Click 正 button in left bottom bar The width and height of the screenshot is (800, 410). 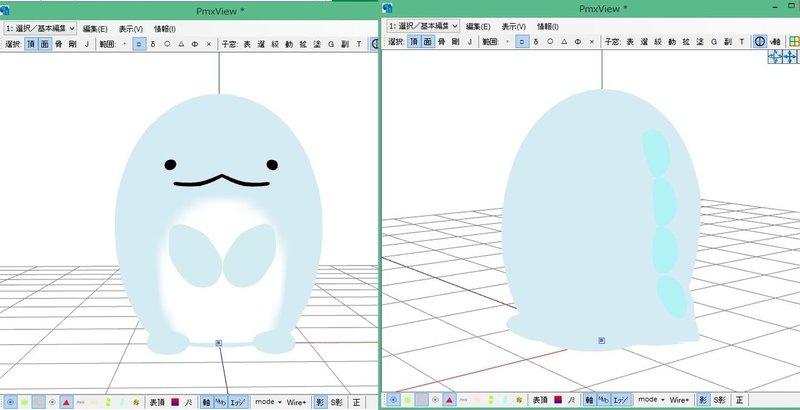356,402
